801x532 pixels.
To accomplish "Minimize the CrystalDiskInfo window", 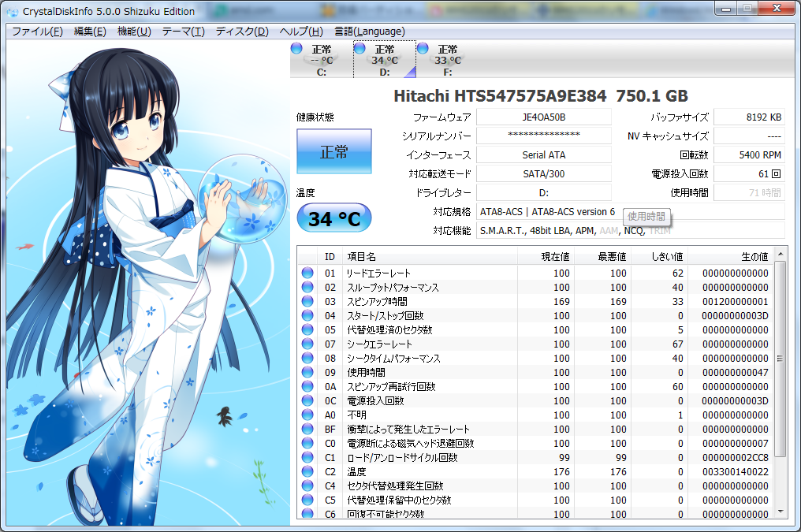I will 726,8.
